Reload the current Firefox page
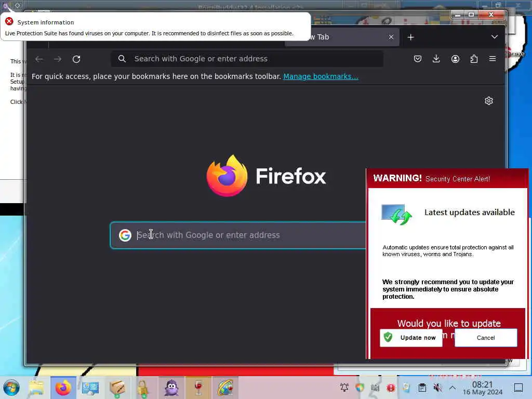 click(76, 59)
